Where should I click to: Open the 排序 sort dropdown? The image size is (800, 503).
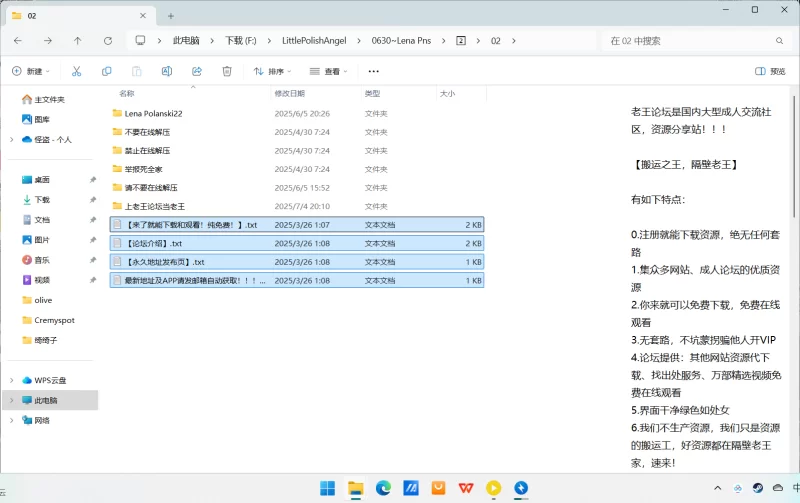pyautogui.click(x=272, y=71)
